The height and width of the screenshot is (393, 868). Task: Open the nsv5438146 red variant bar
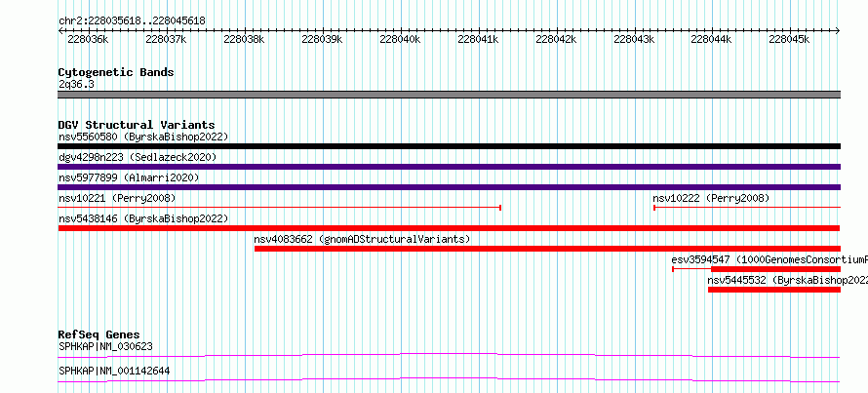[x=449, y=228]
